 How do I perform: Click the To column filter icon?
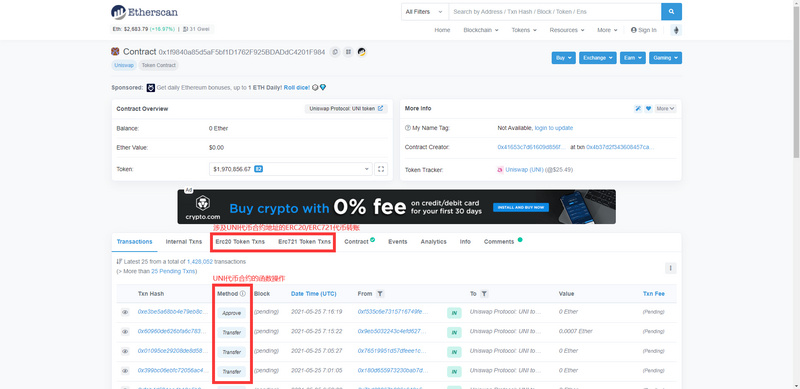(x=484, y=294)
